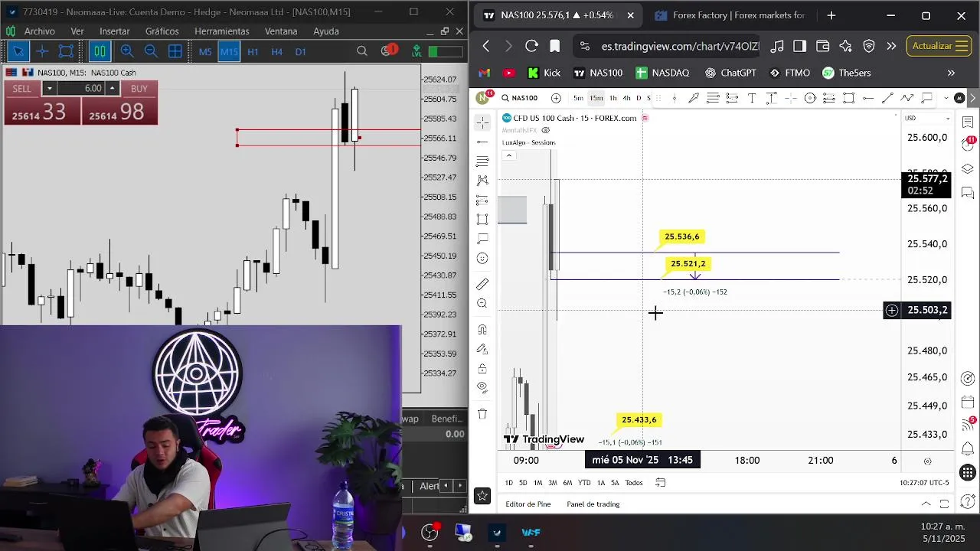
Task: Expand browser extensions overflow chevron
Action: point(891,46)
